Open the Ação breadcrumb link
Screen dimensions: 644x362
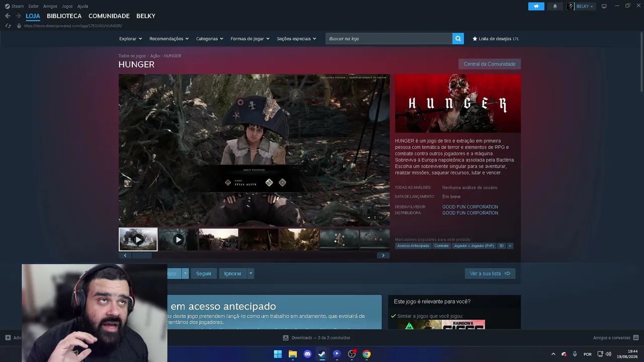tap(155, 56)
